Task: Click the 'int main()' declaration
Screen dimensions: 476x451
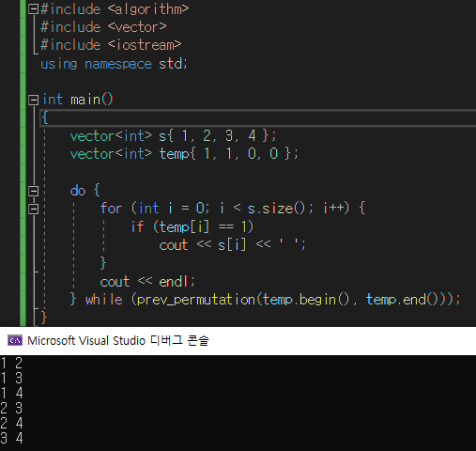Action: click(77, 100)
